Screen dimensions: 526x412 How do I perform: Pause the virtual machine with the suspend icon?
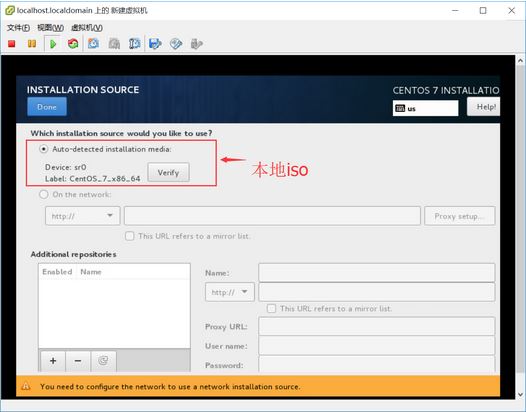tap(32, 44)
